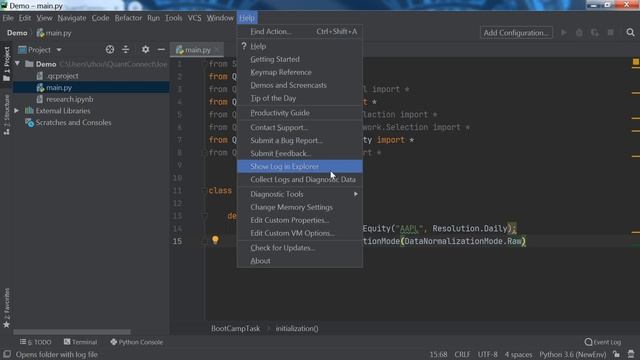Choose Find Action menu entry
640x360 pixels.
pos(300,31)
